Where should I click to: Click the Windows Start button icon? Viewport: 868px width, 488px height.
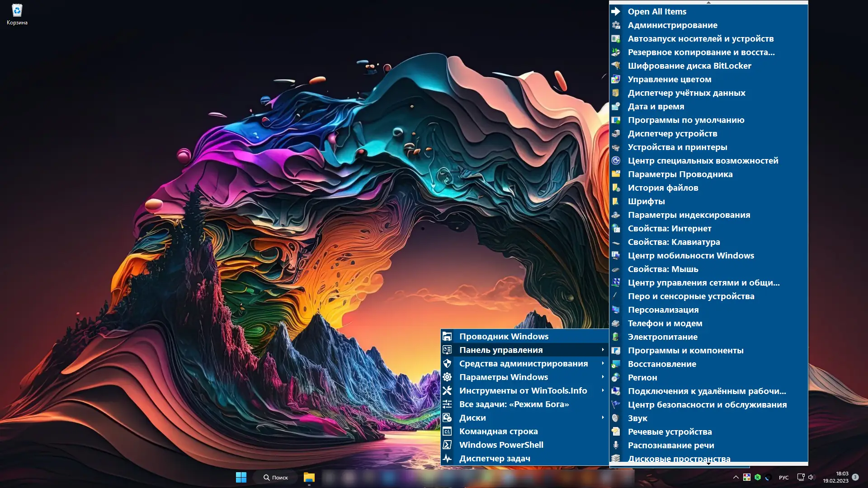point(241,477)
